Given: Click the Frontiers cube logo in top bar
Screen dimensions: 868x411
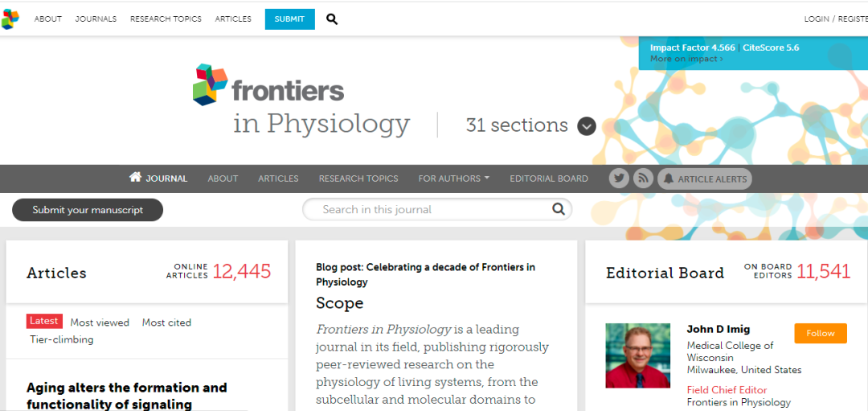Looking at the screenshot, I should pyautogui.click(x=10, y=19).
